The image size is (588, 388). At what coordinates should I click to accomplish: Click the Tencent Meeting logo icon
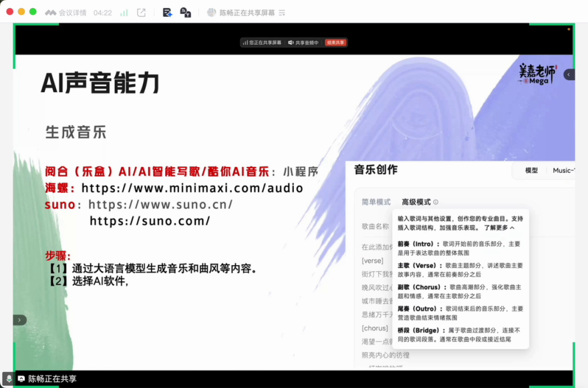coord(51,13)
